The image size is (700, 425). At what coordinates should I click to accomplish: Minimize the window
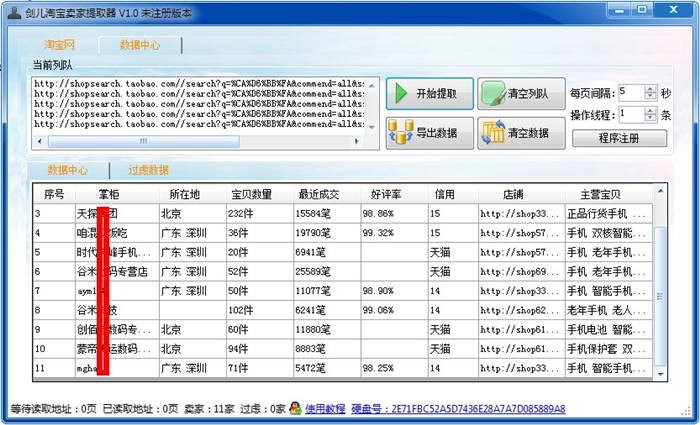click(x=619, y=11)
